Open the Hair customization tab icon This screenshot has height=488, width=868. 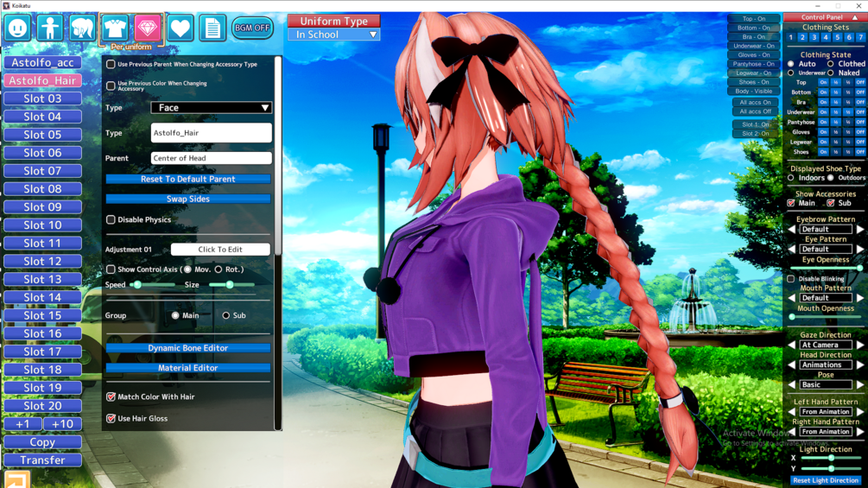click(83, 28)
